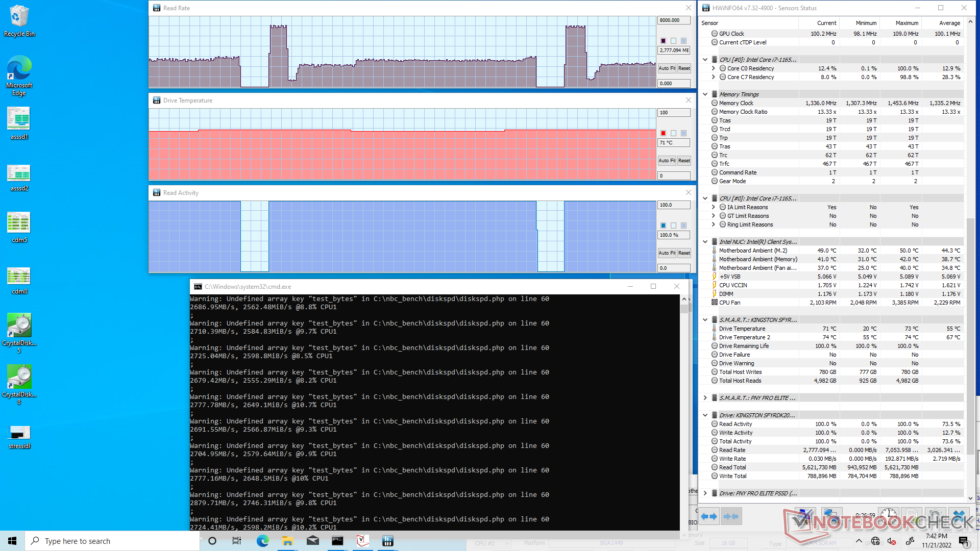This screenshot has height=551, width=980.
Task: Click the Read Rate maximum value field 8000.000
Action: click(674, 20)
